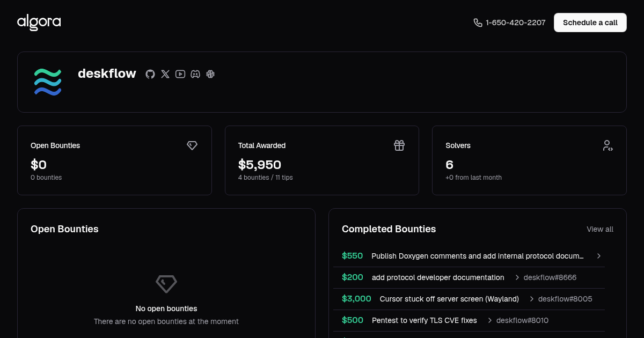Image resolution: width=644 pixels, height=338 pixels.
Task: Open issue link deskflow#8010
Action: pos(522,320)
